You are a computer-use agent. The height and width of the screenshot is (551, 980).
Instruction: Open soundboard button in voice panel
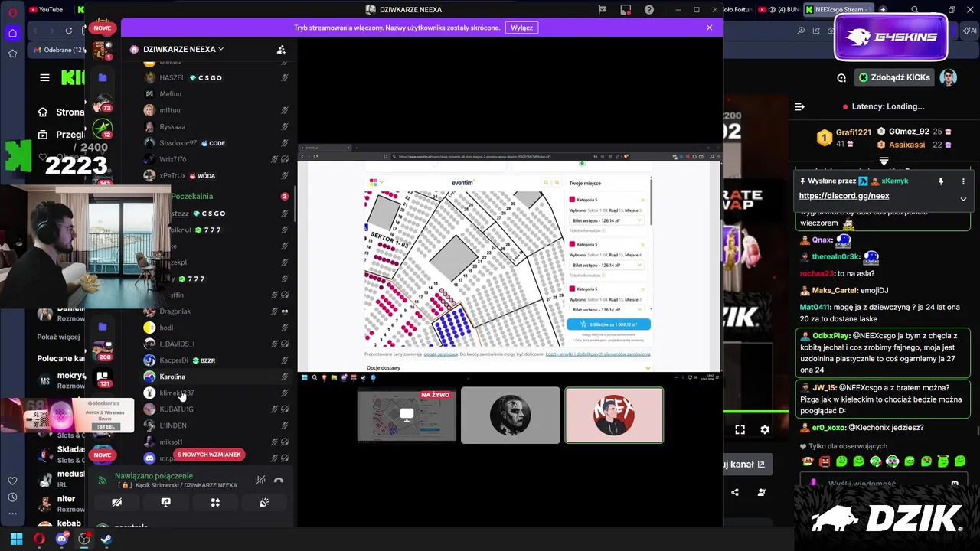264,503
